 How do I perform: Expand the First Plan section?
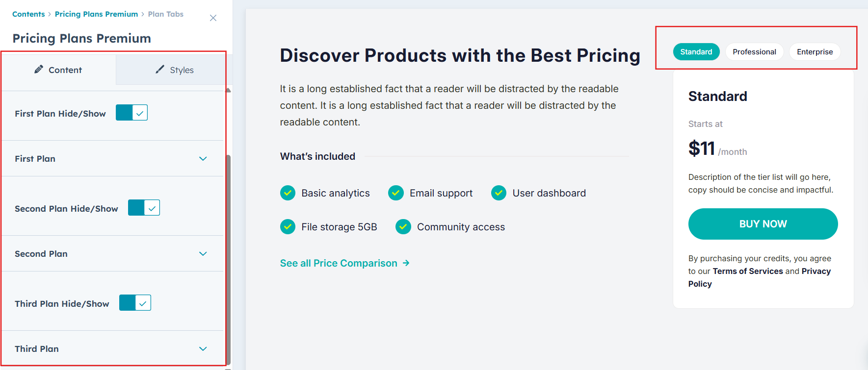pos(203,159)
